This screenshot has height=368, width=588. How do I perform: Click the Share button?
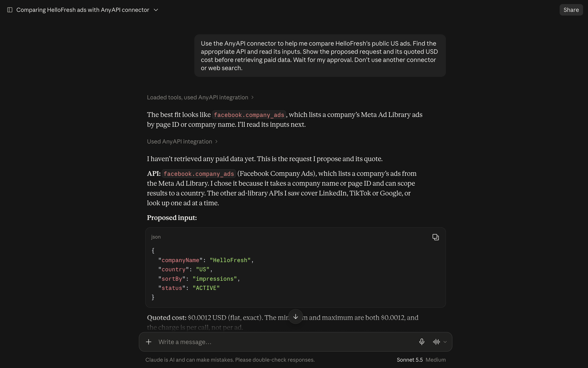click(571, 10)
